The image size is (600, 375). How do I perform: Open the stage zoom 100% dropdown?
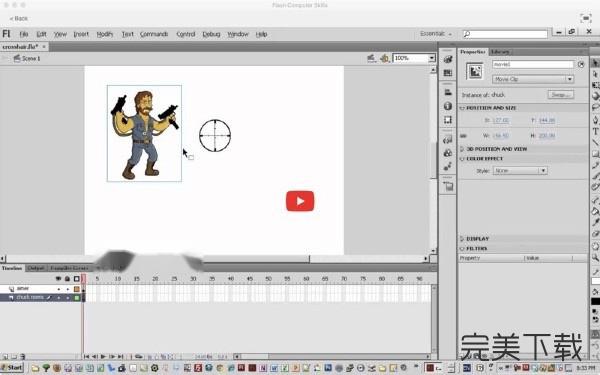coord(432,58)
